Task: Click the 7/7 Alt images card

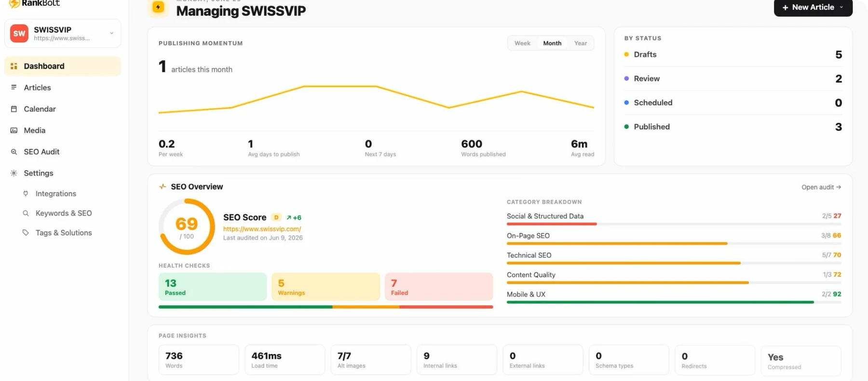Action: tap(371, 359)
